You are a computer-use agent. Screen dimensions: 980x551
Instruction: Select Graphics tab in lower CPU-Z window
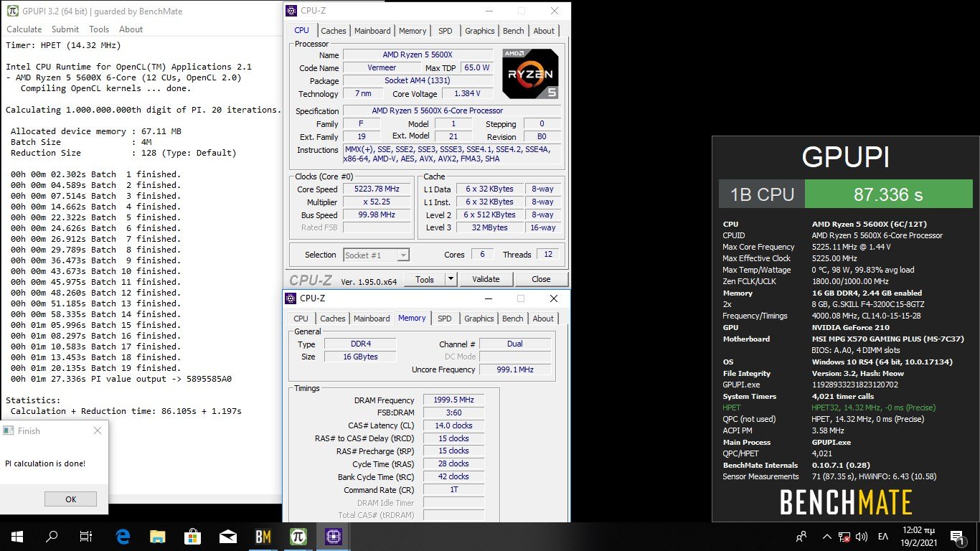pyautogui.click(x=479, y=319)
